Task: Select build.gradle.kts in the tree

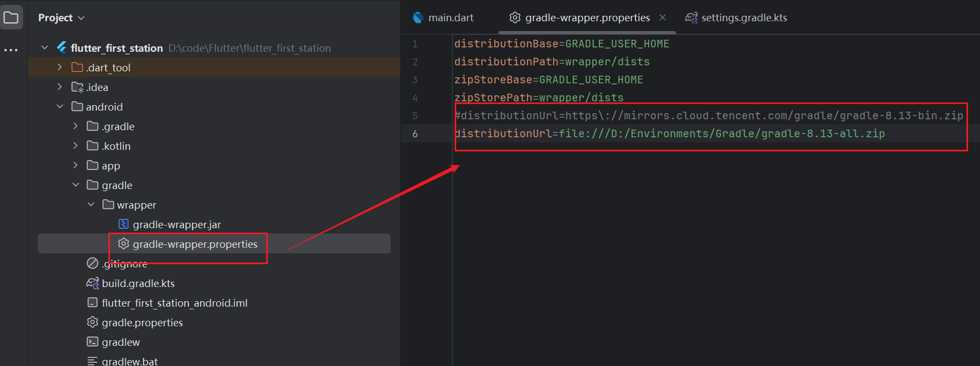Action: pos(138,283)
